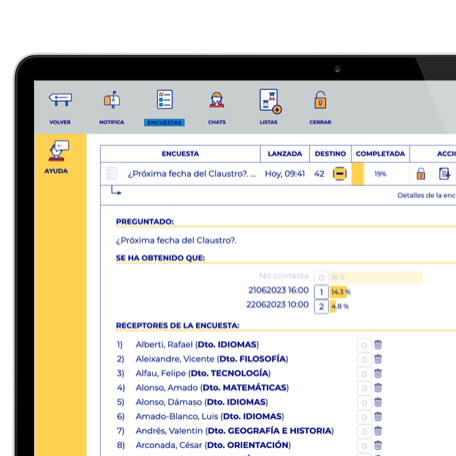Click the lock icon in survey row
Viewport: 456px width, 456px height.
point(421,174)
